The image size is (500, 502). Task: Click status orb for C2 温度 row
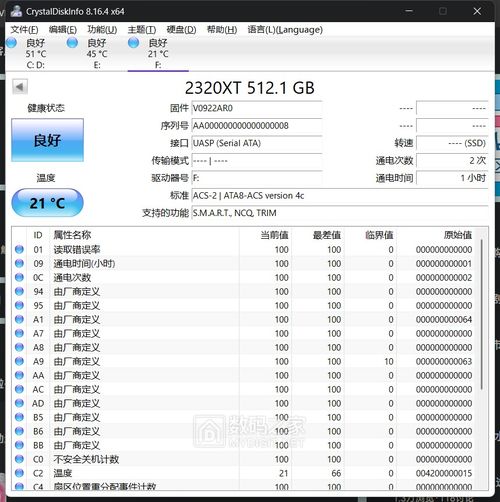pyautogui.click(x=19, y=473)
